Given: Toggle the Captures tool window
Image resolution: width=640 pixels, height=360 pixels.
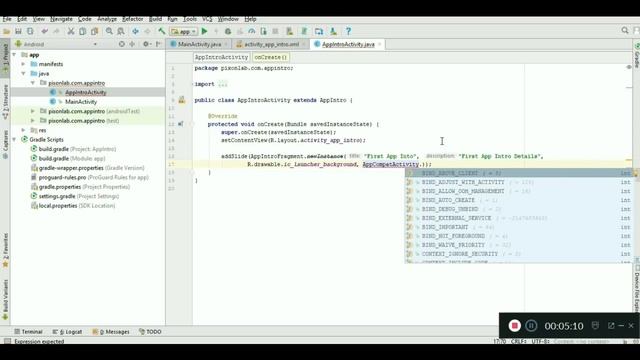Looking at the screenshot, I should (5, 144).
